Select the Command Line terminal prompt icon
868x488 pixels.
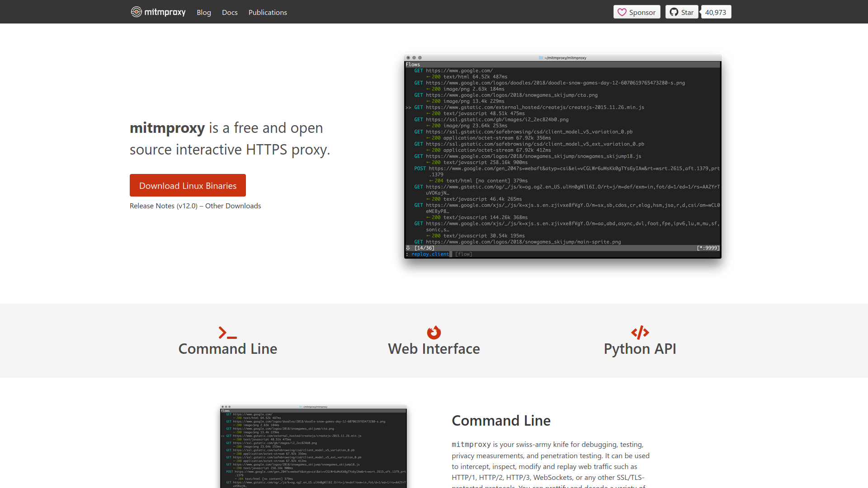(x=227, y=333)
